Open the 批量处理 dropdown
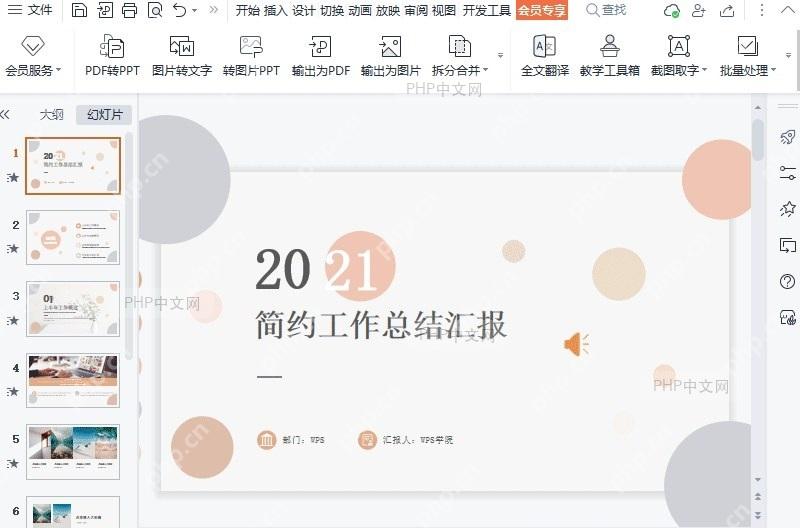 click(x=748, y=56)
